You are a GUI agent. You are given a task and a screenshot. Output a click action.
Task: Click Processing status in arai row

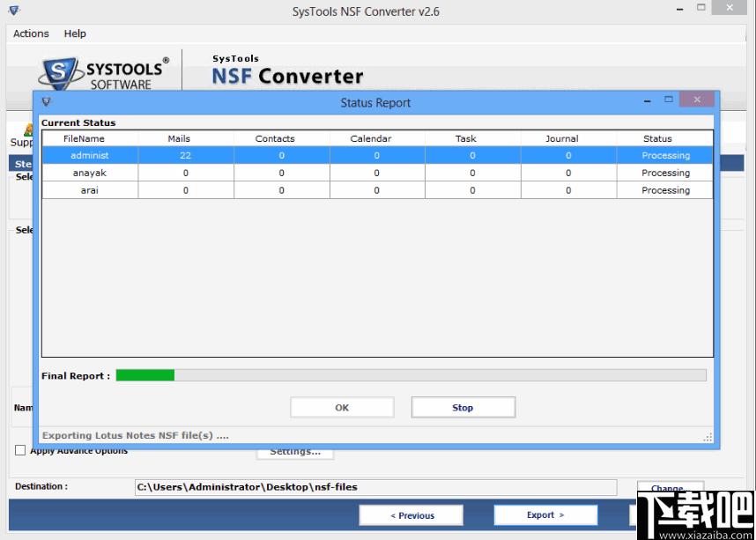665,190
